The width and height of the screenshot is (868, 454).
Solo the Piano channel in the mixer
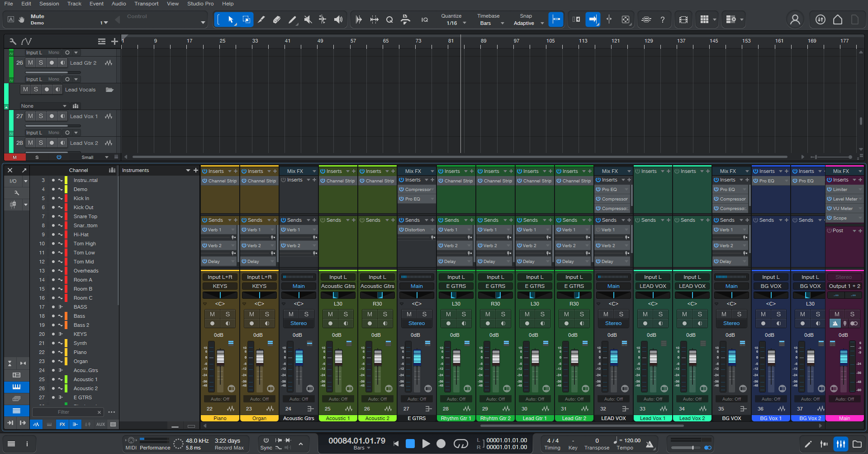coord(228,314)
